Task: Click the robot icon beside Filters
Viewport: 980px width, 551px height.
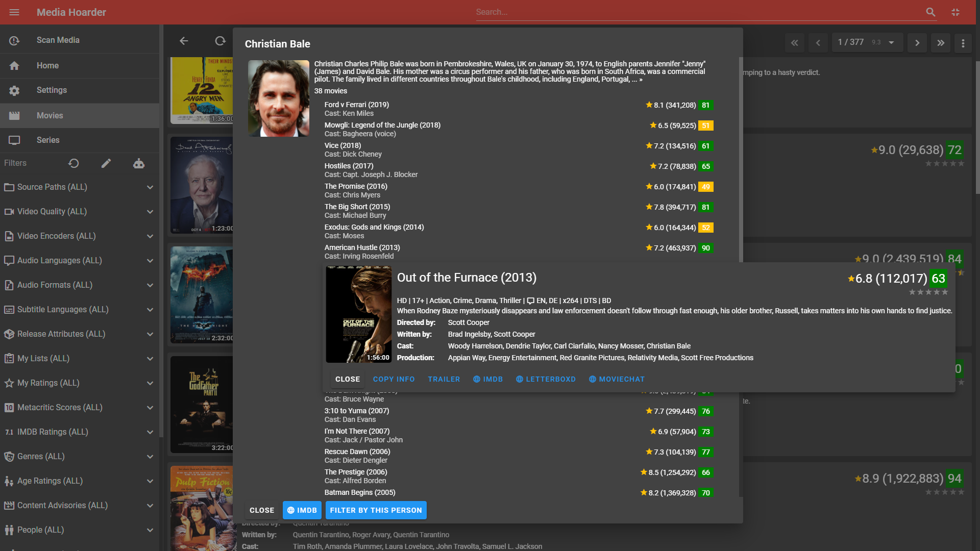Action: [139, 163]
